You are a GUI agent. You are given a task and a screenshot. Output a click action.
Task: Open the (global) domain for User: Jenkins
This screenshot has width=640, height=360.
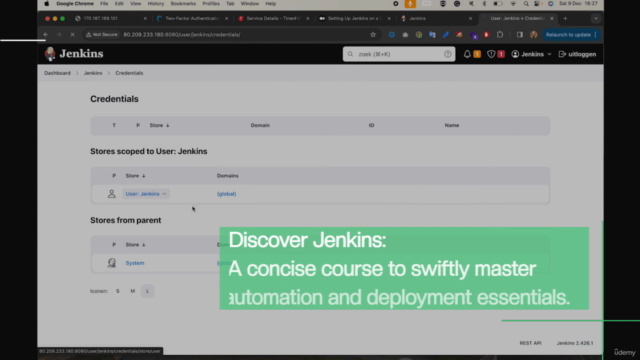(x=227, y=194)
